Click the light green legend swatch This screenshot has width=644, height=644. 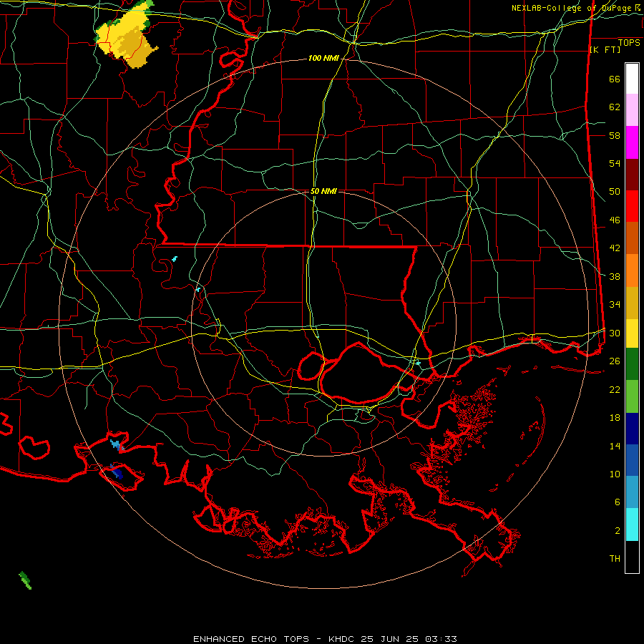point(632,396)
